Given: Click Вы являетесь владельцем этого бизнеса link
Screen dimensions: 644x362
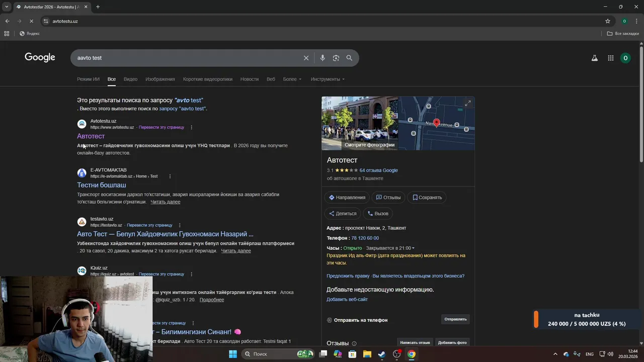Looking at the screenshot, I should (x=418, y=276).
